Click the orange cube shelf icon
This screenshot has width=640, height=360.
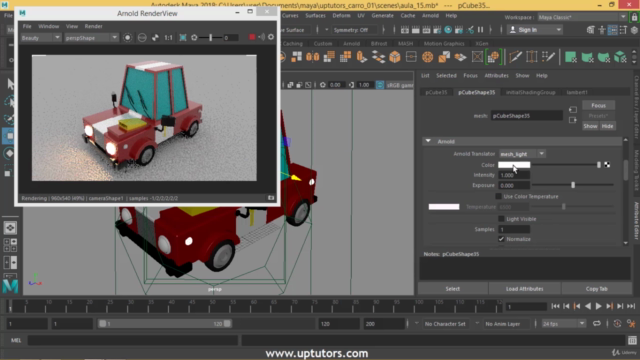click(395, 57)
